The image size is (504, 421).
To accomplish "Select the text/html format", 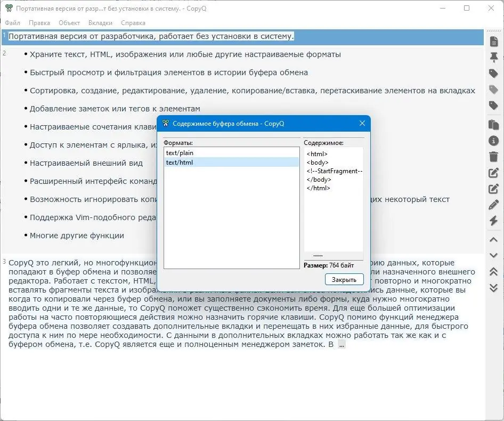I will pyautogui.click(x=231, y=163).
